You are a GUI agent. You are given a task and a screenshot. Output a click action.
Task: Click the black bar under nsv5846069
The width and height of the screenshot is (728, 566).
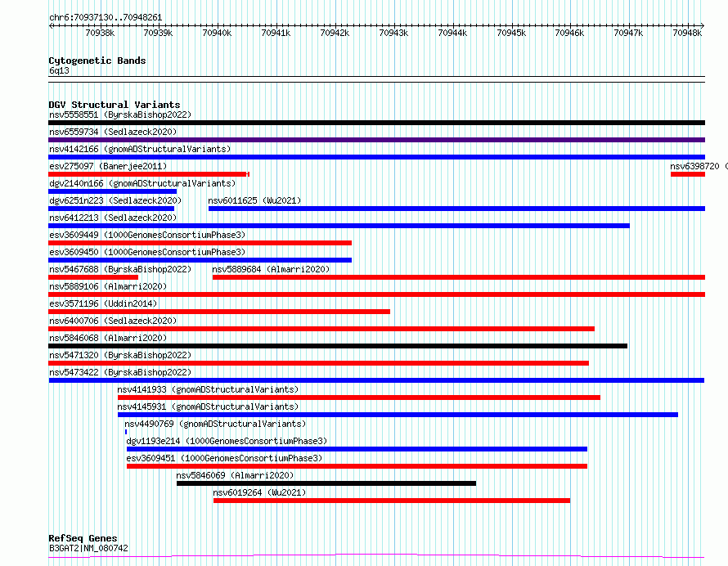coord(326,484)
